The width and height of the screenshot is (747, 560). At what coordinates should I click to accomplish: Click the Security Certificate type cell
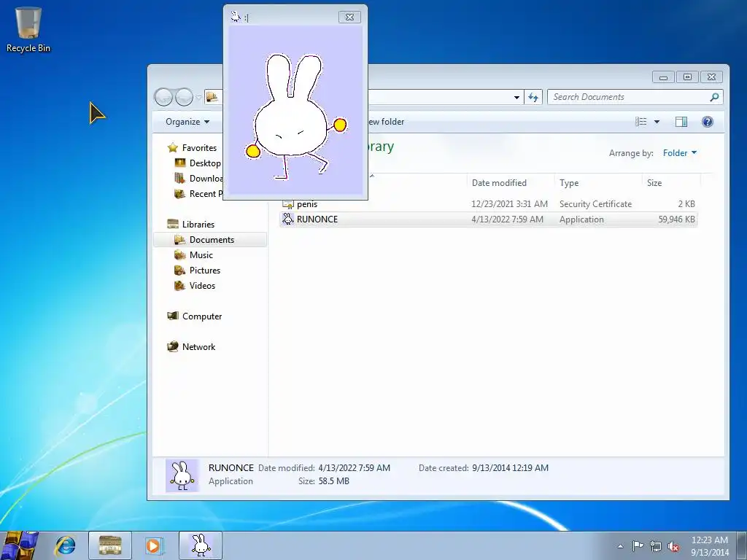(595, 204)
